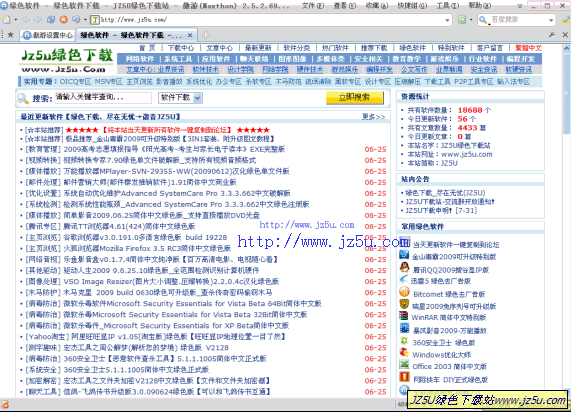571x412 pixels.
Task: Click the Office 2003 Excel icon
Action: click(404, 364)
